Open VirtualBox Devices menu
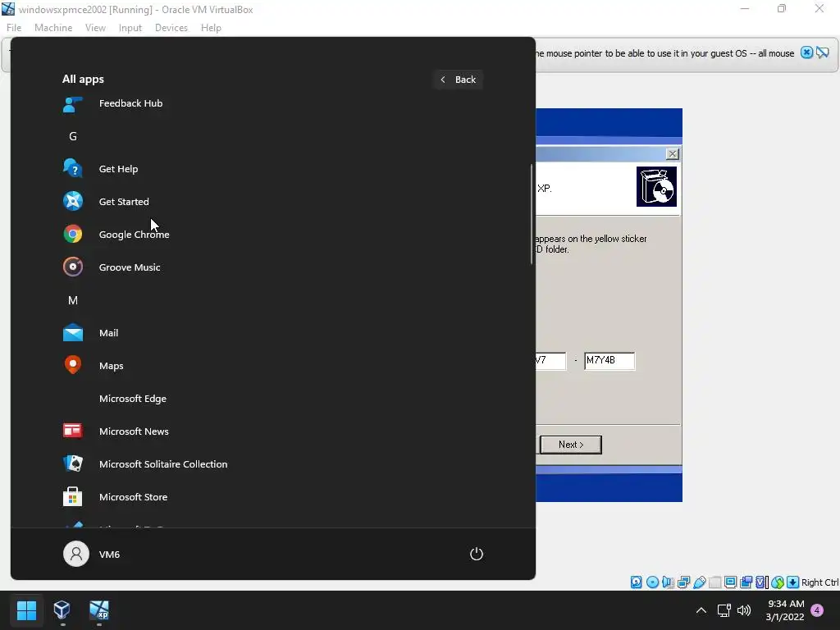840x630 pixels. point(171,28)
